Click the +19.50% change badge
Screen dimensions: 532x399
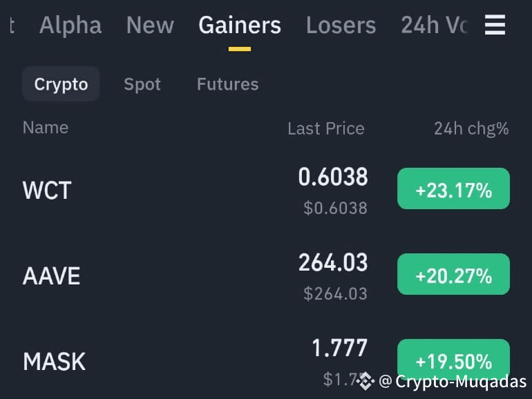point(454,360)
